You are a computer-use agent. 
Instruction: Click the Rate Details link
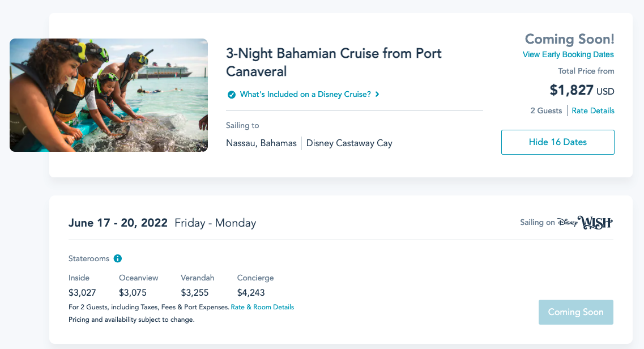[593, 111]
